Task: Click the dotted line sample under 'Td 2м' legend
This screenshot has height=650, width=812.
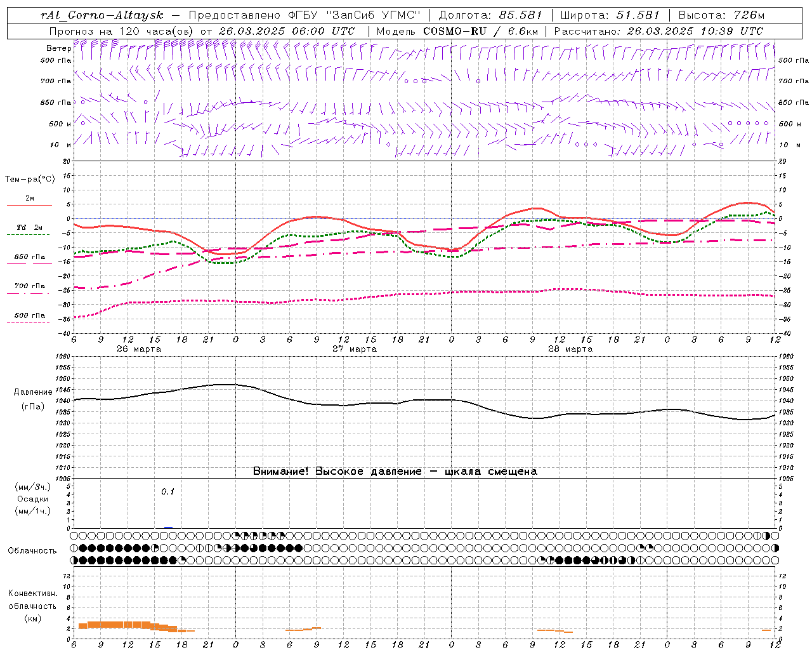Action: pos(29,235)
